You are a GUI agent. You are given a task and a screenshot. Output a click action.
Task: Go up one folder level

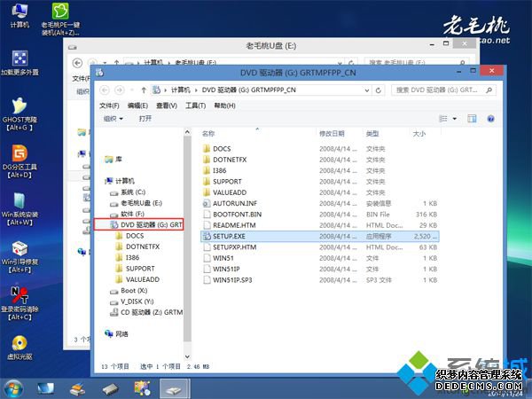point(144,90)
